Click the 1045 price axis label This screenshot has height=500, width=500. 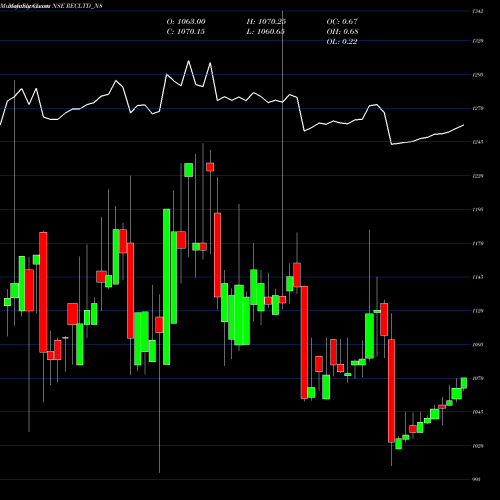[478, 412]
